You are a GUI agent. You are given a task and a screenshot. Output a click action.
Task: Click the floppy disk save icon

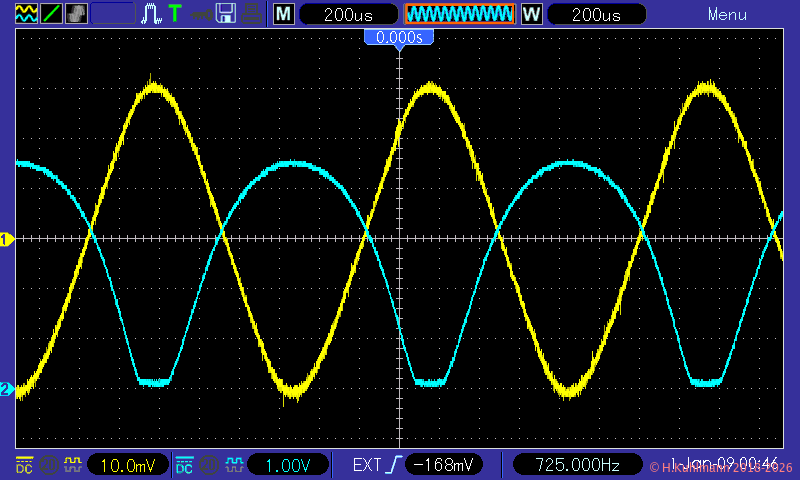tap(227, 14)
